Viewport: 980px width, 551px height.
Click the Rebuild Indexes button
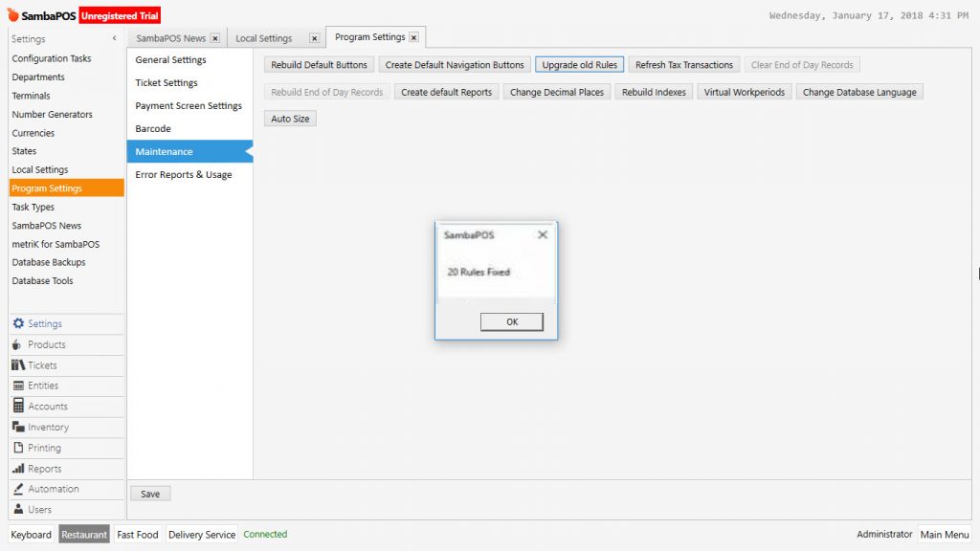point(654,92)
